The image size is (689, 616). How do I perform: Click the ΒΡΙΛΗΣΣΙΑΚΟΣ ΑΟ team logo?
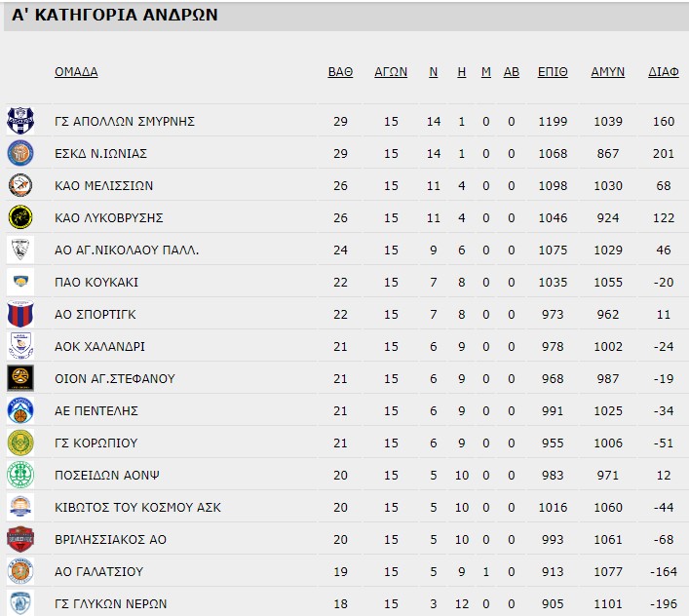point(20,539)
